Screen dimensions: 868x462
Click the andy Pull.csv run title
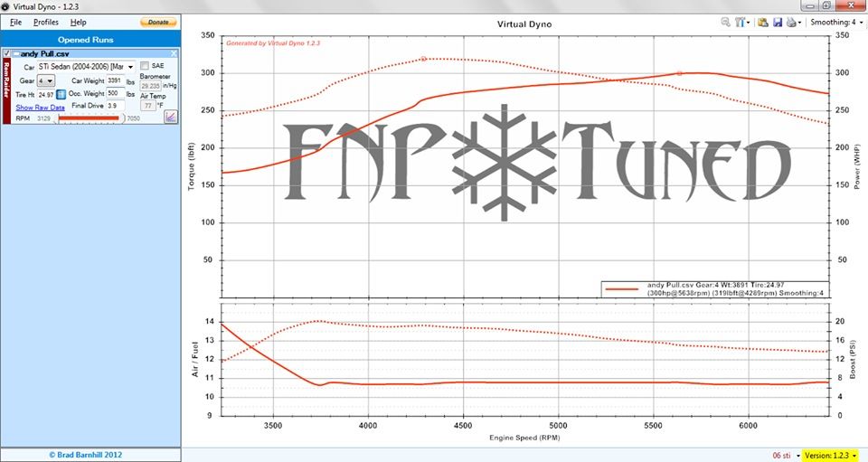pyautogui.click(x=45, y=53)
